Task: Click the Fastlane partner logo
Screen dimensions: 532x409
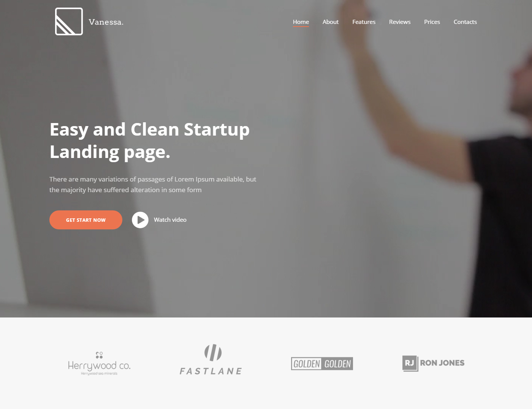Action: [x=211, y=360]
